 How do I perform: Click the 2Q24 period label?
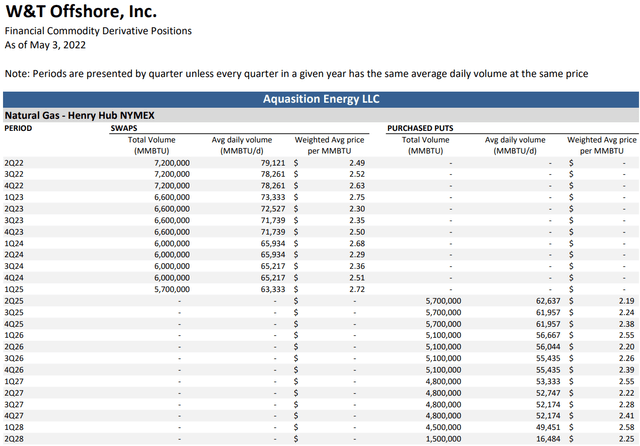14,255
